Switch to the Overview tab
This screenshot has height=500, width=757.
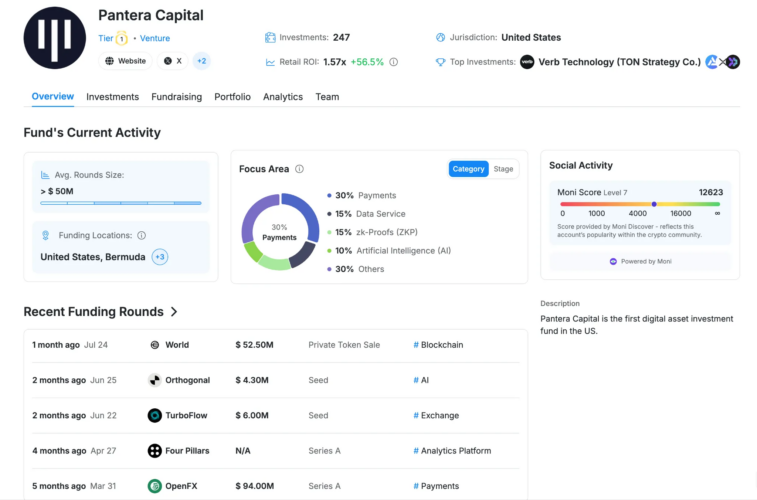tap(53, 96)
